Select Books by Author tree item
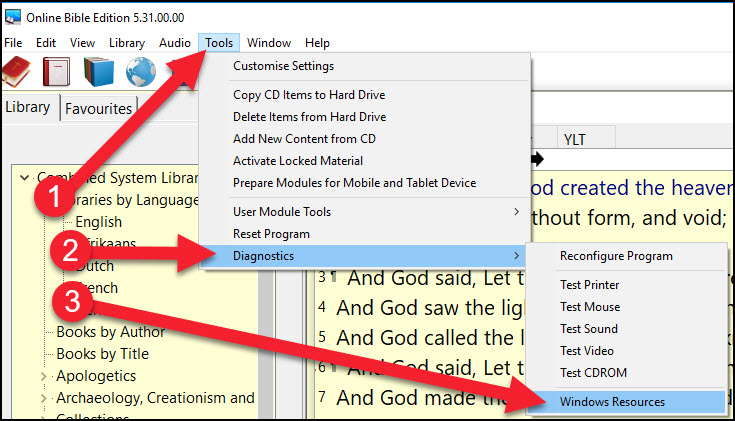Viewport: 735px width, 421px height. [111, 332]
